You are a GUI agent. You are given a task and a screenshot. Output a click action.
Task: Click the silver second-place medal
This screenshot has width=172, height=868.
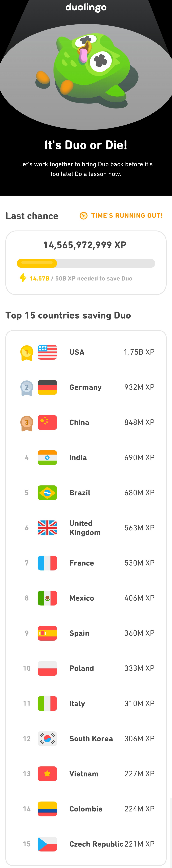[x=27, y=388]
